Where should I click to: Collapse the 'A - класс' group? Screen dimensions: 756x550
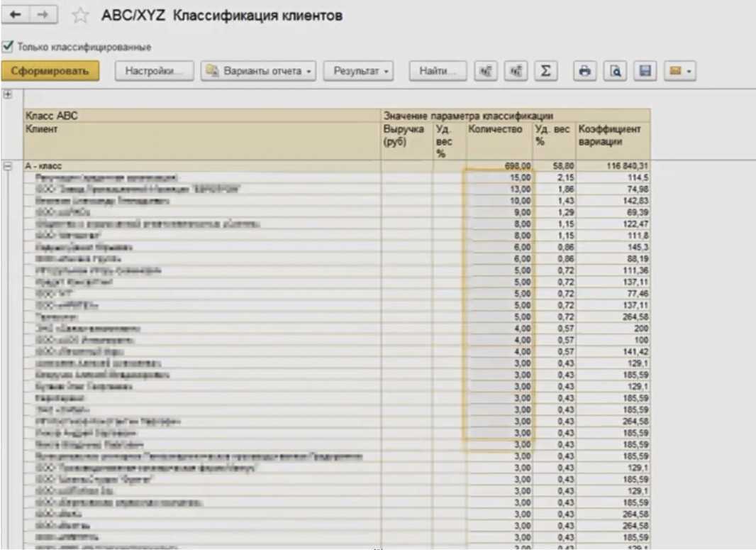click(x=8, y=166)
